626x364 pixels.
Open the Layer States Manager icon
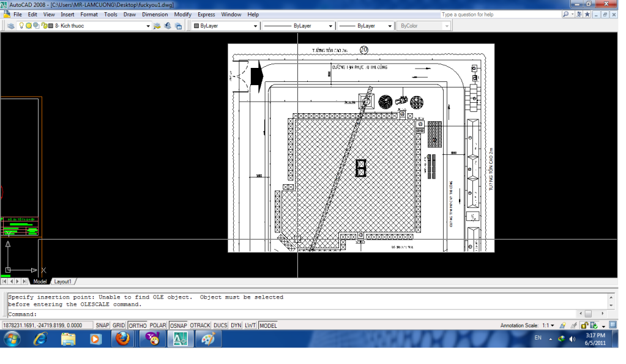click(x=179, y=26)
